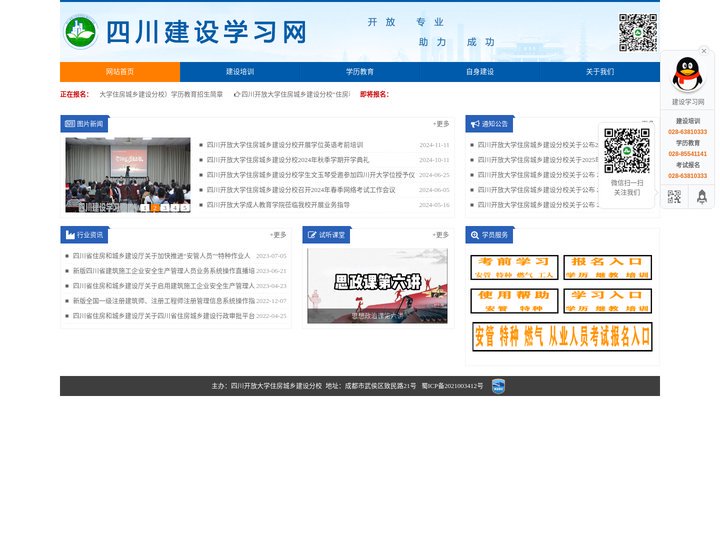Open the 自身建设 menu

pos(480,72)
